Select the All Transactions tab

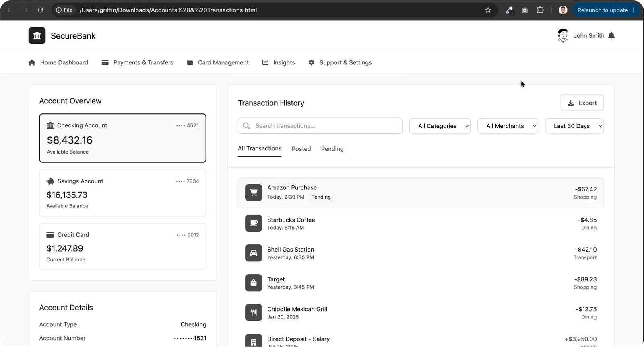pyautogui.click(x=260, y=149)
